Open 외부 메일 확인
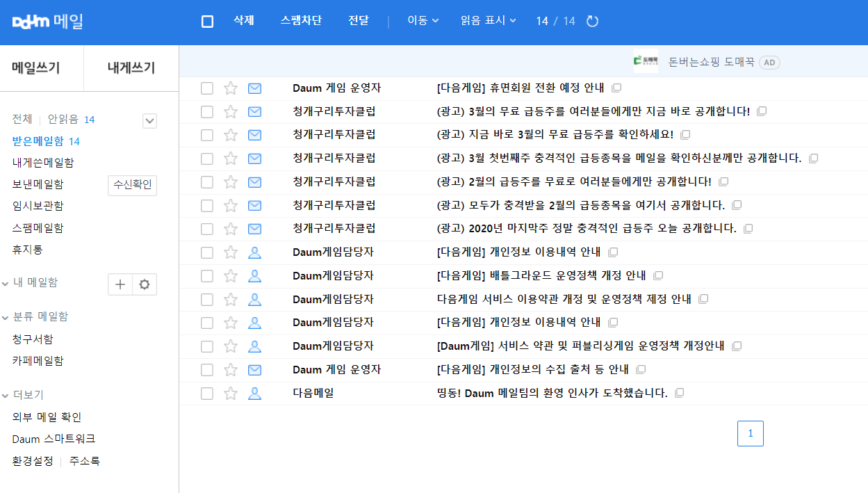Image resolution: width=868 pixels, height=493 pixels. tap(47, 417)
